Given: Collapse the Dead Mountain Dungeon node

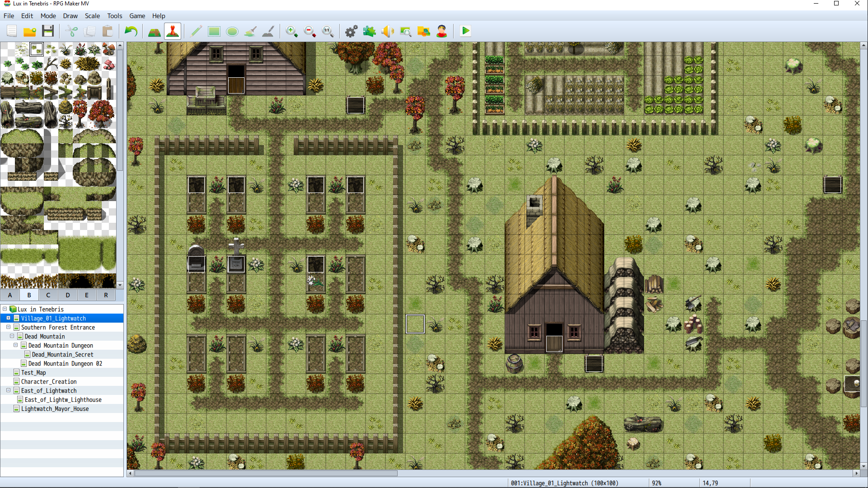Looking at the screenshot, I should tap(16, 345).
